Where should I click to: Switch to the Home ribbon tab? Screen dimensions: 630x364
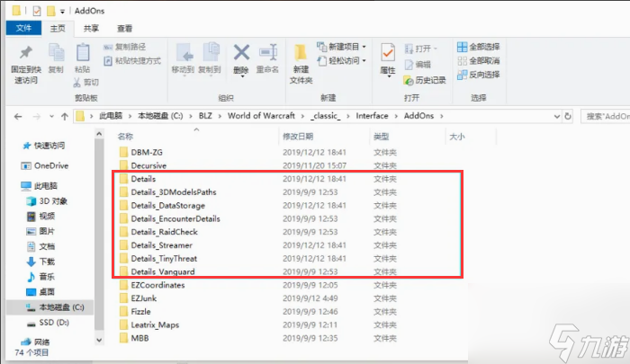(x=58, y=29)
